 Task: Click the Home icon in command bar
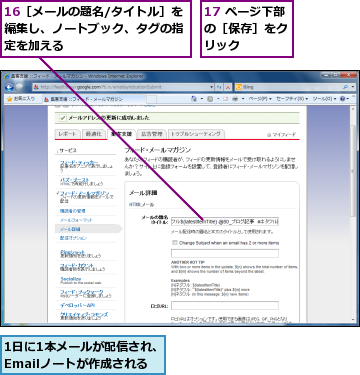click(x=194, y=99)
